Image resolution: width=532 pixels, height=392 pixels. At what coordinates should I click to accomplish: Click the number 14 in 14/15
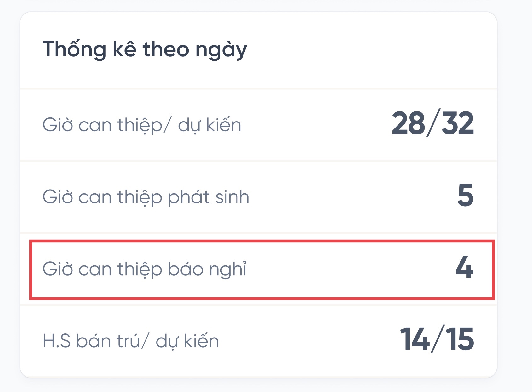click(415, 339)
